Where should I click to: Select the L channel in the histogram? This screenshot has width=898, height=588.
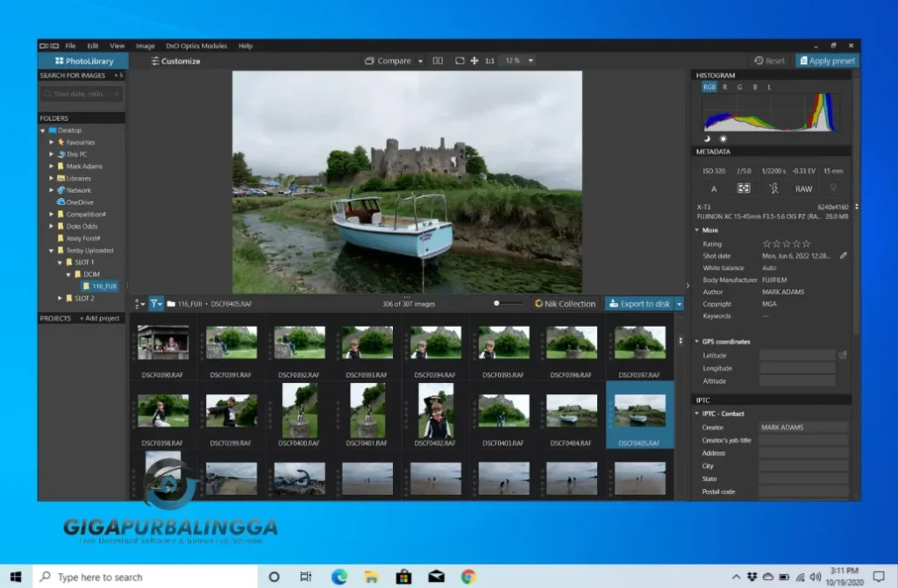point(770,88)
